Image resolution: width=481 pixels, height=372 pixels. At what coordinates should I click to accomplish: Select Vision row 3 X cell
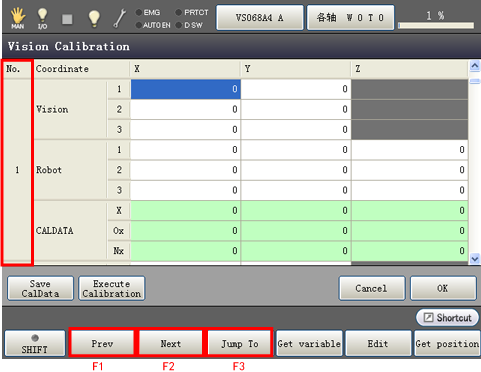[x=186, y=130]
